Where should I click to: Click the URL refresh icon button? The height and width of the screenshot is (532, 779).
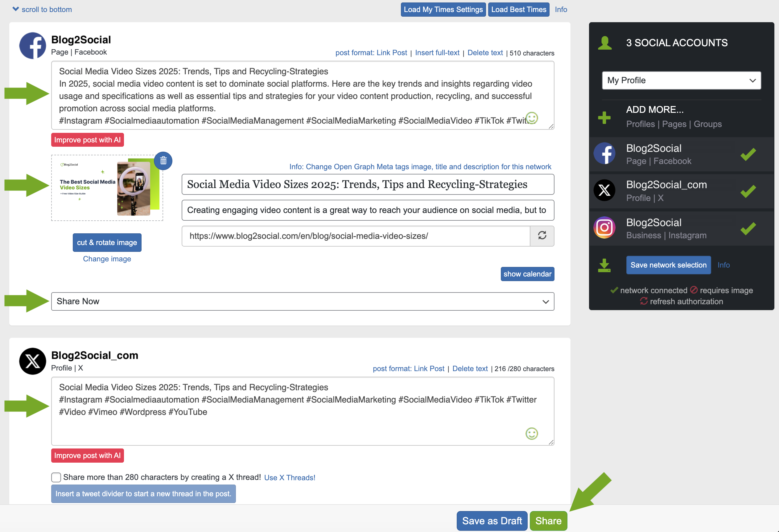tap(542, 236)
